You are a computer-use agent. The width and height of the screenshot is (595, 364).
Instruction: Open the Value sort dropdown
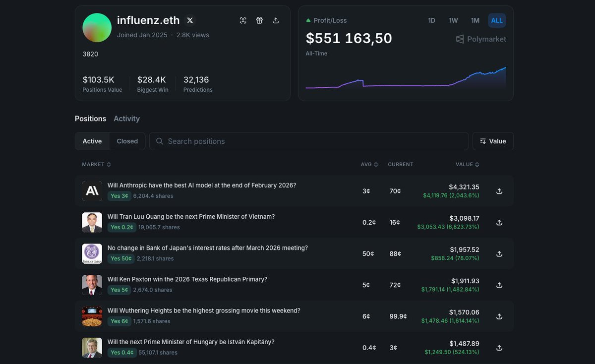point(493,141)
